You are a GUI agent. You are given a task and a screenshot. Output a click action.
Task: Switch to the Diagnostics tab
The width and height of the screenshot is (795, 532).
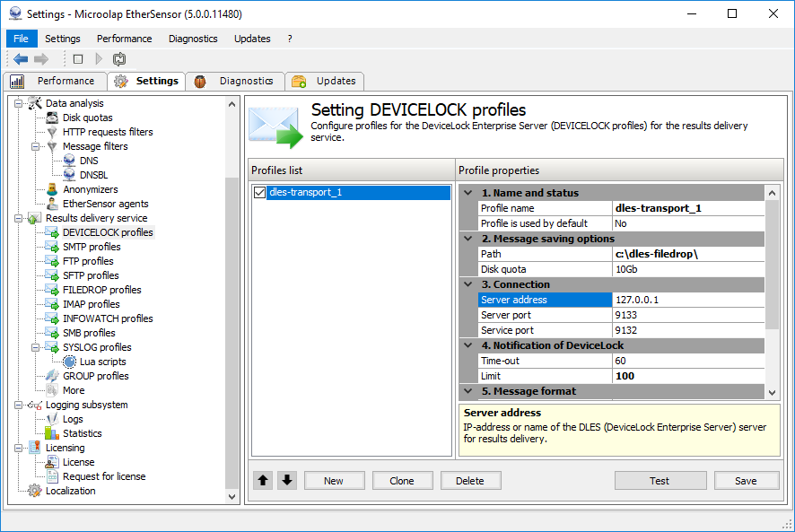tap(235, 81)
